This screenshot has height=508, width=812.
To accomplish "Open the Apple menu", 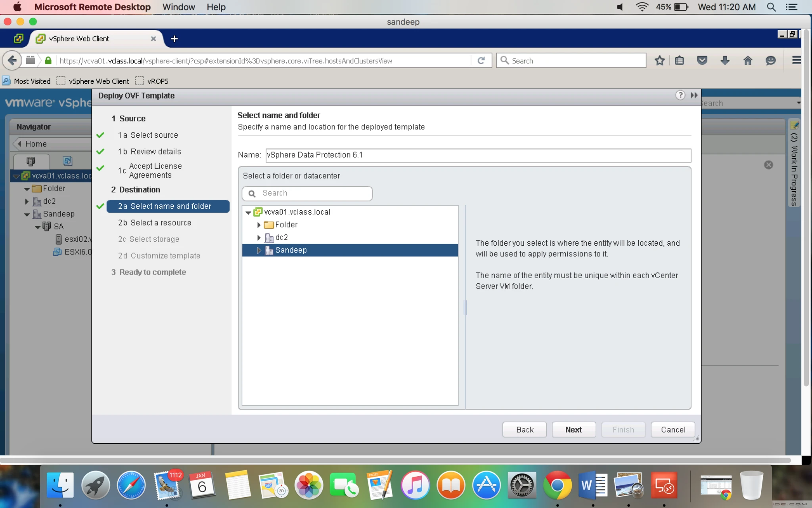I will (17, 7).
